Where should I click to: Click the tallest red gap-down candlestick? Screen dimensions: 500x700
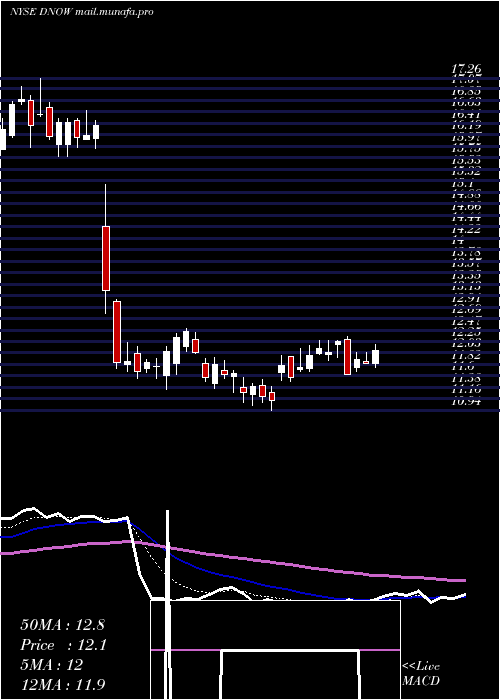point(106,258)
